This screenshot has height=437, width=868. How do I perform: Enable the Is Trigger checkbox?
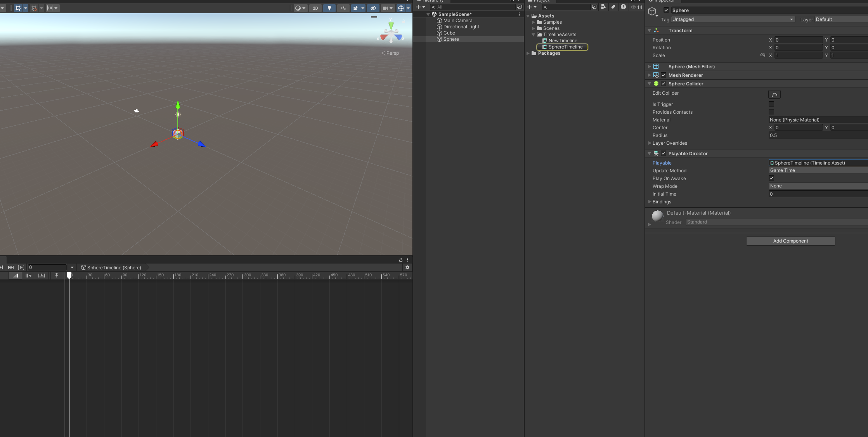click(771, 104)
